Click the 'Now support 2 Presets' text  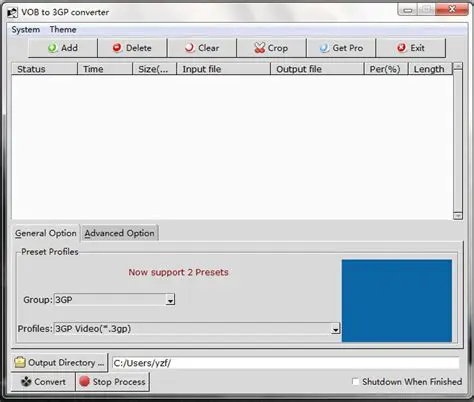(x=178, y=272)
